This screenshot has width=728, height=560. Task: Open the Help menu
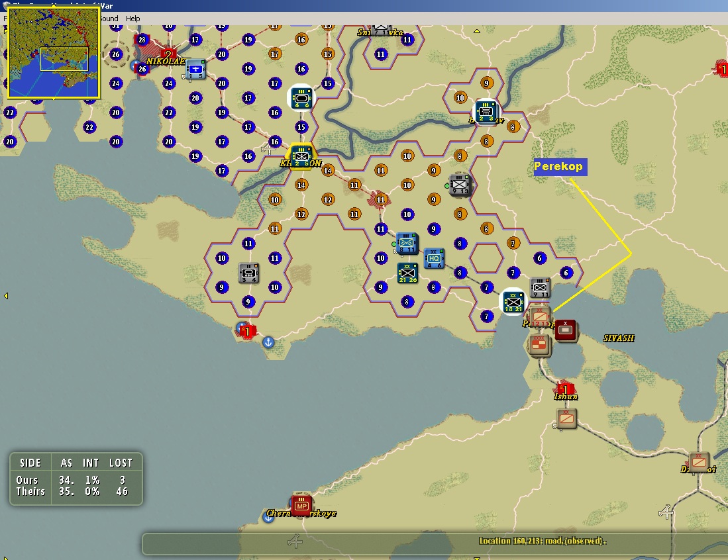[132, 19]
